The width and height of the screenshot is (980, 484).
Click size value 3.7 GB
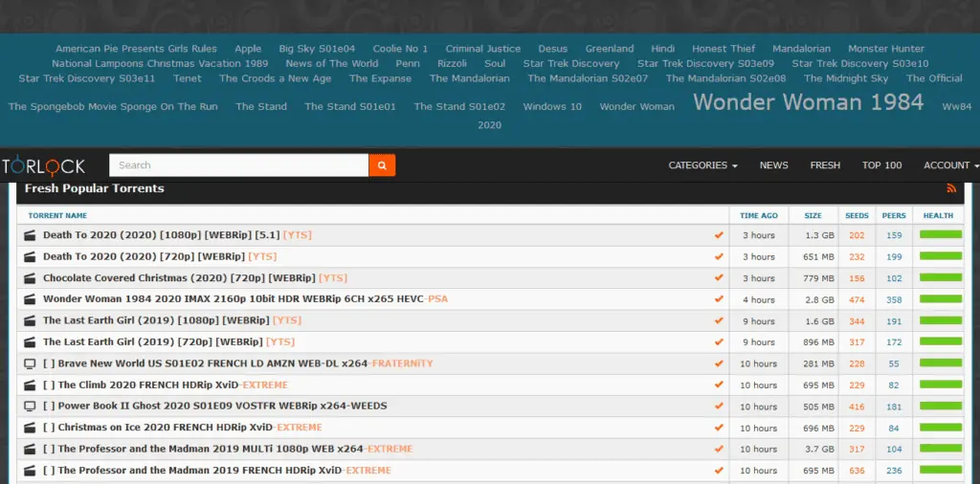point(821,450)
